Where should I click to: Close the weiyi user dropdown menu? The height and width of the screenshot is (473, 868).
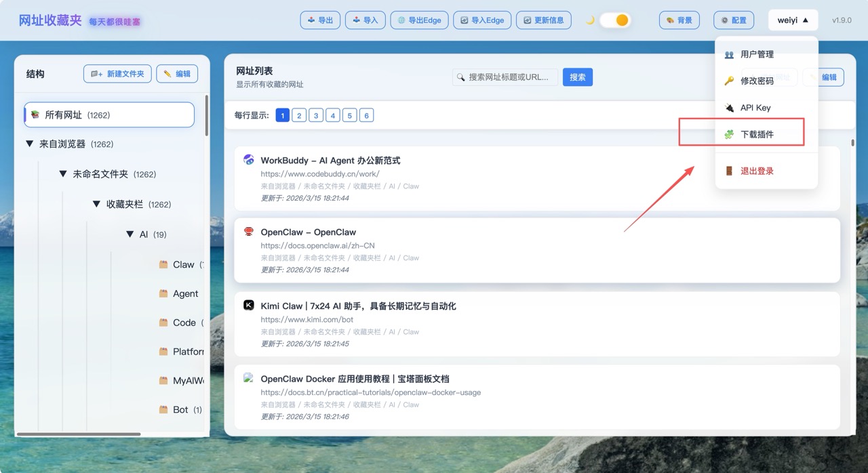793,20
